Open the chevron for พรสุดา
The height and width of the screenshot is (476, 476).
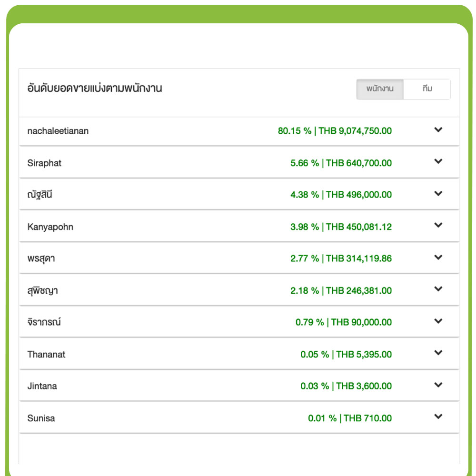[x=438, y=258]
